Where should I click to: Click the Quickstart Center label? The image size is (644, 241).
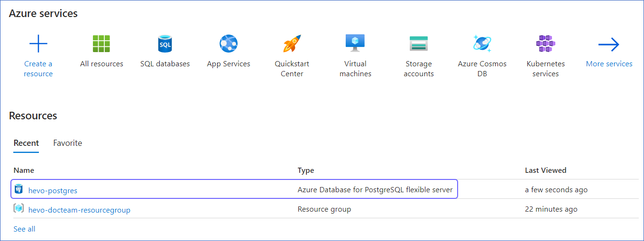292,69
